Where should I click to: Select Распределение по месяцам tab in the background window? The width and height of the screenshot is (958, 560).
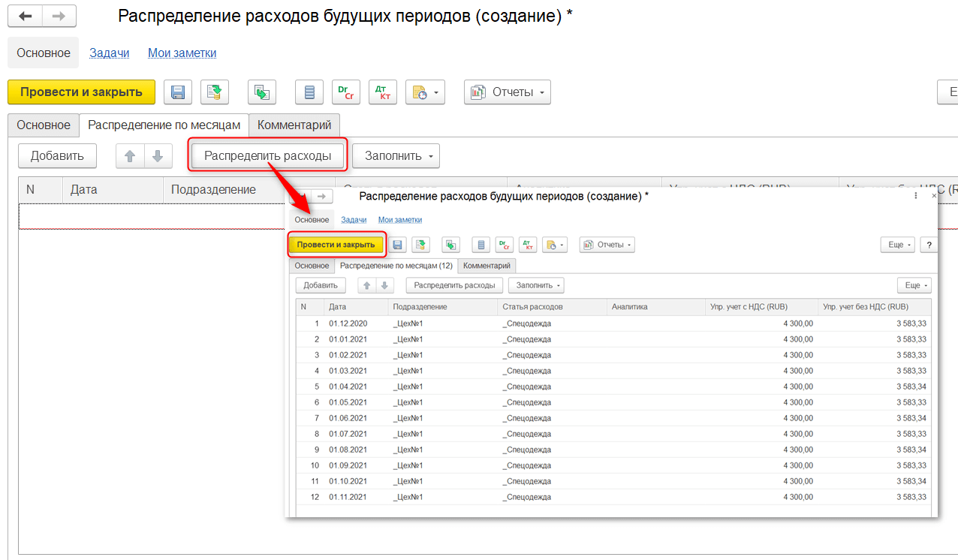click(x=164, y=125)
